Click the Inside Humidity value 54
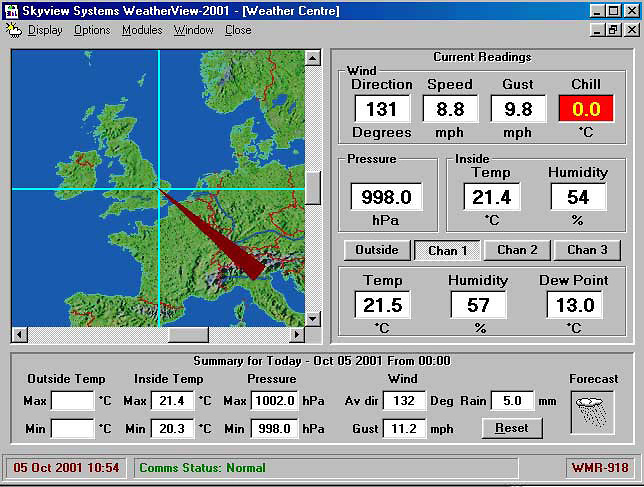This screenshot has width=644, height=487. click(x=578, y=197)
